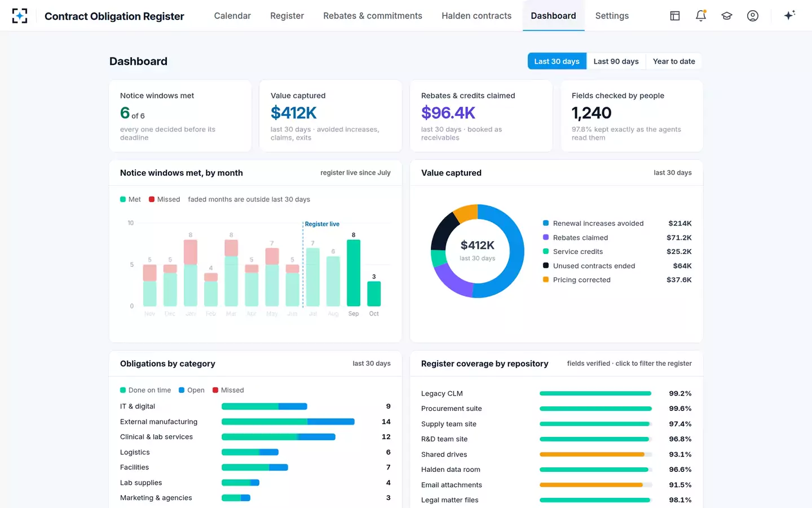
Task: Click the Fields checked by people card
Action: click(632, 116)
